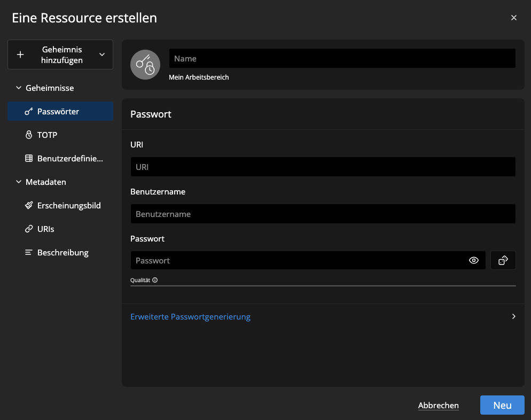Click the plus icon in Geheimnis hinzufügen
This screenshot has width=531, height=420.
20,55
